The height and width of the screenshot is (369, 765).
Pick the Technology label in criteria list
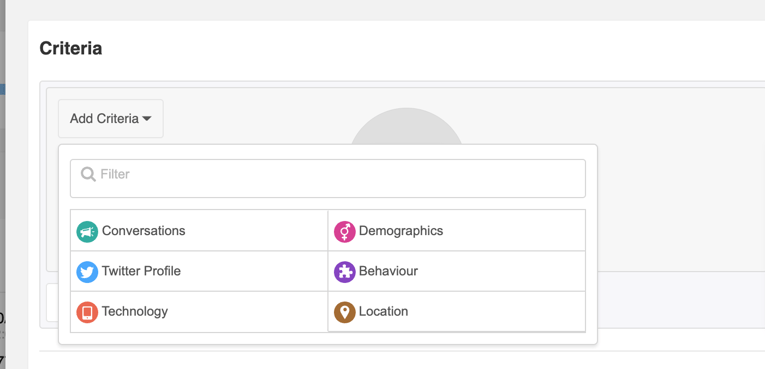[135, 311]
